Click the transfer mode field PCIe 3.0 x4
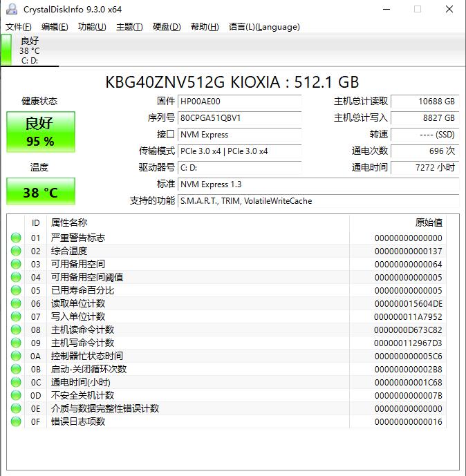466x476 pixels. point(239,151)
